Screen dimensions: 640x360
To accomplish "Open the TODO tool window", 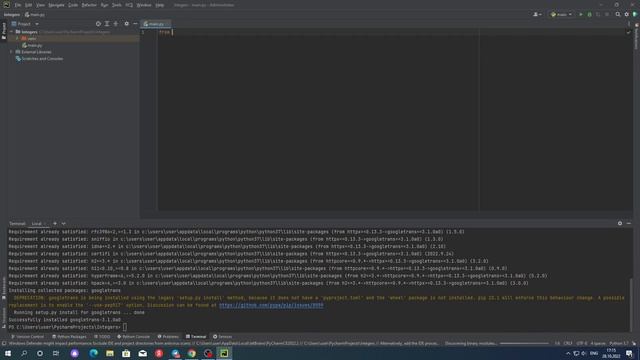I will [x=102, y=337].
